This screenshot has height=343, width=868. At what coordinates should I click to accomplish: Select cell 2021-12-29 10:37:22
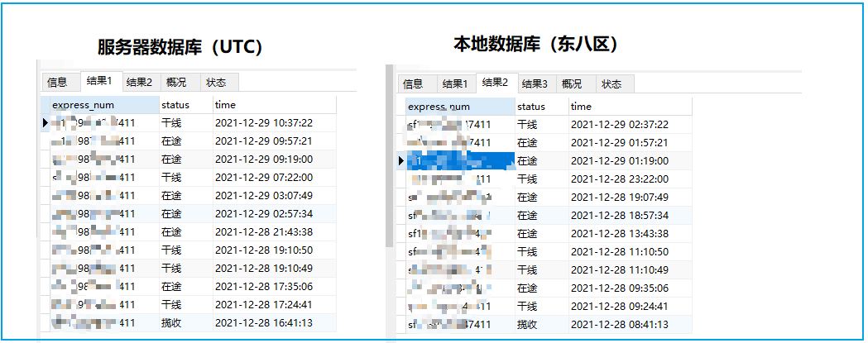275,123
